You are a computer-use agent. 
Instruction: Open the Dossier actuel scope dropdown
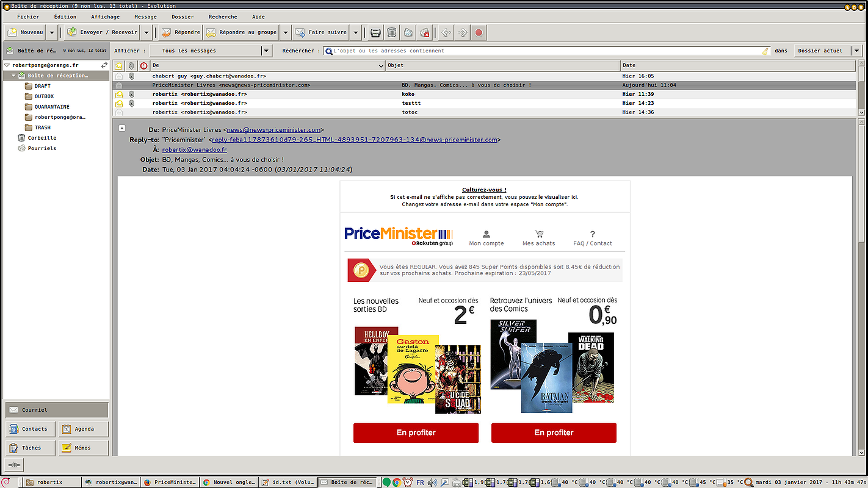click(x=828, y=51)
